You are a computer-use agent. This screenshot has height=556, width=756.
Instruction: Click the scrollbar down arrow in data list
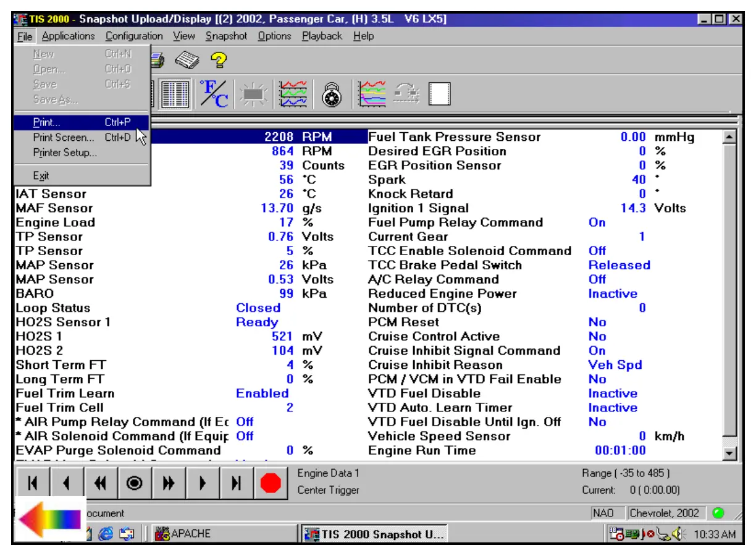click(x=730, y=454)
